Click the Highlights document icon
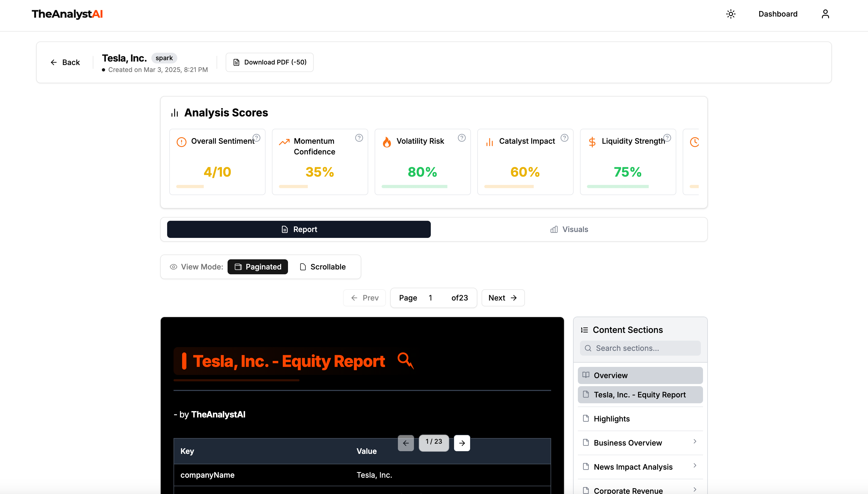The height and width of the screenshot is (494, 868). coord(586,418)
